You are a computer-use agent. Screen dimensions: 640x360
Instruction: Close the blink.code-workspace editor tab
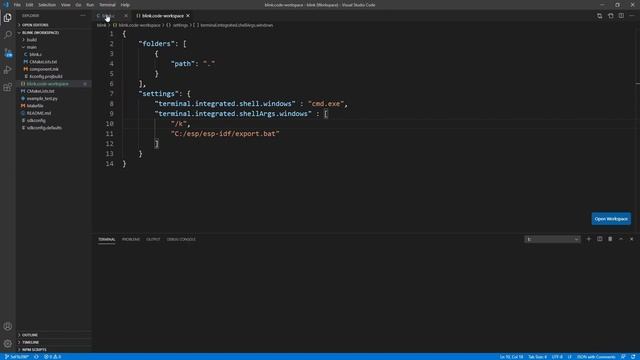(x=188, y=16)
